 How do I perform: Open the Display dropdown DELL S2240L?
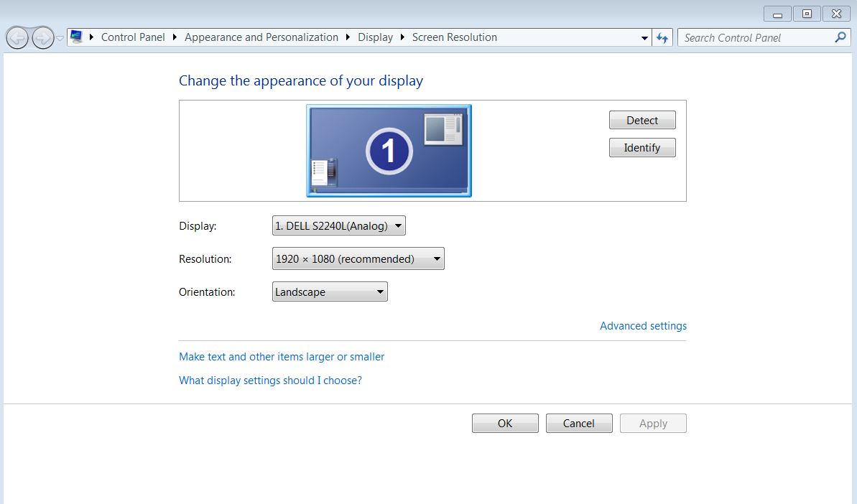click(339, 225)
